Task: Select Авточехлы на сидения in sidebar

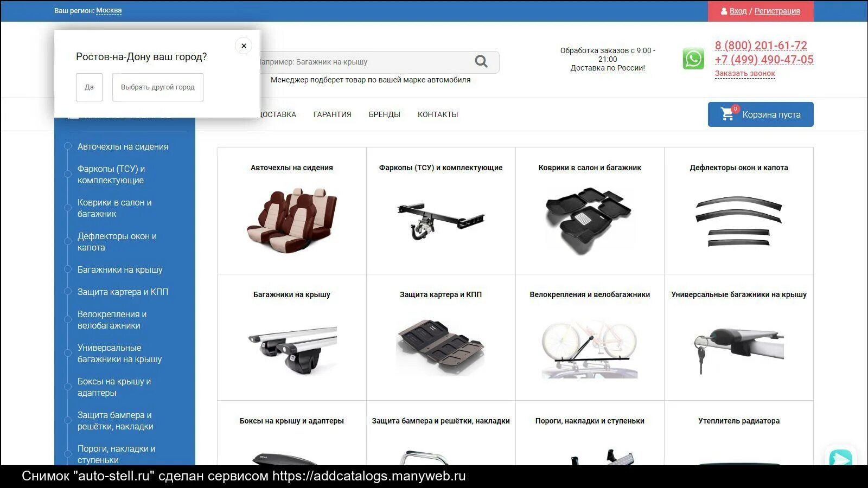Action: pos(123,146)
